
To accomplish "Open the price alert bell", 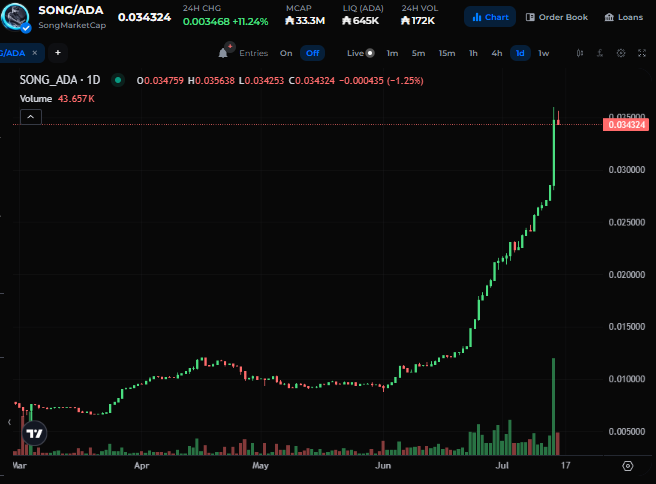I will pyautogui.click(x=223, y=53).
